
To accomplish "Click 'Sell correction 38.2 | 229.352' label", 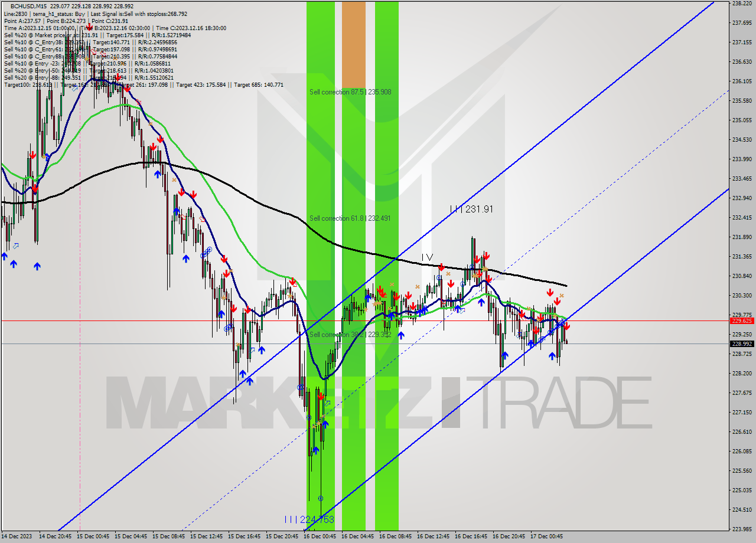I will pos(350,335).
